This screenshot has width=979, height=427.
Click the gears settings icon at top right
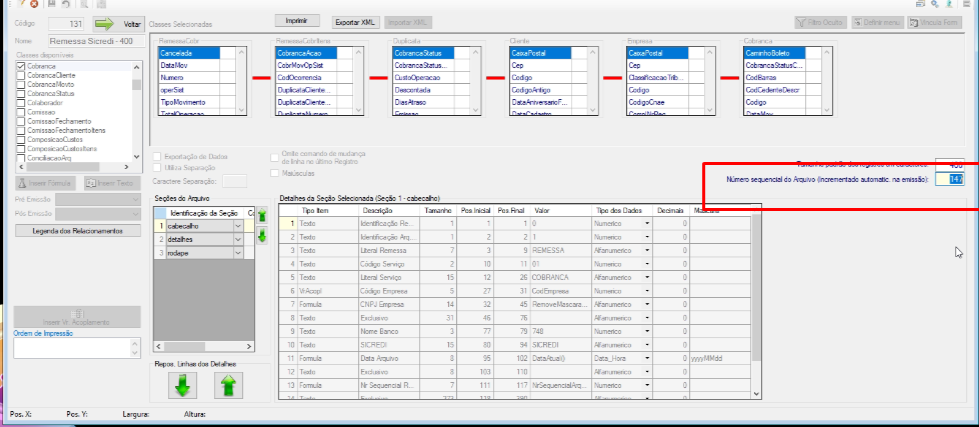click(935, 4)
